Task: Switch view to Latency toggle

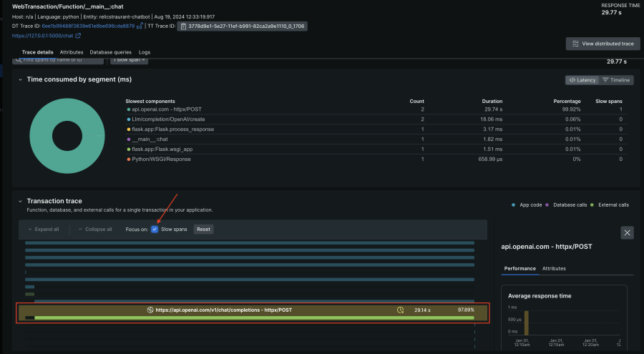Action: (x=581, y=80)
